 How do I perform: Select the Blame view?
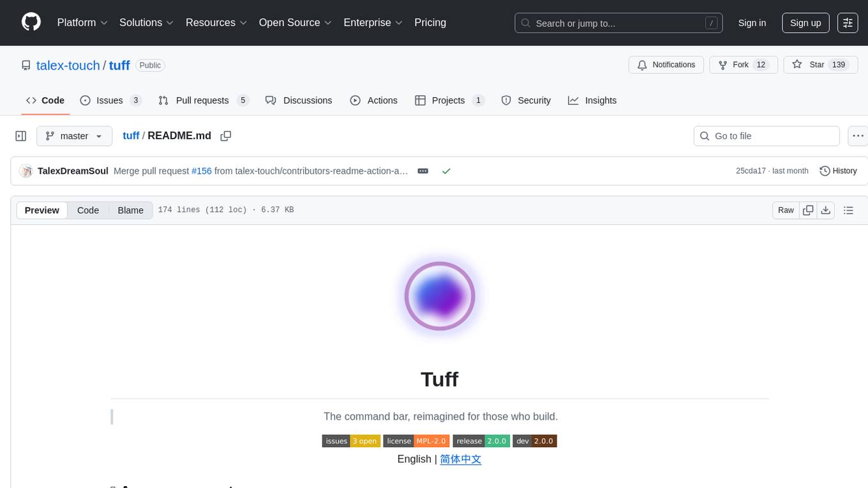tap(130, 210)
